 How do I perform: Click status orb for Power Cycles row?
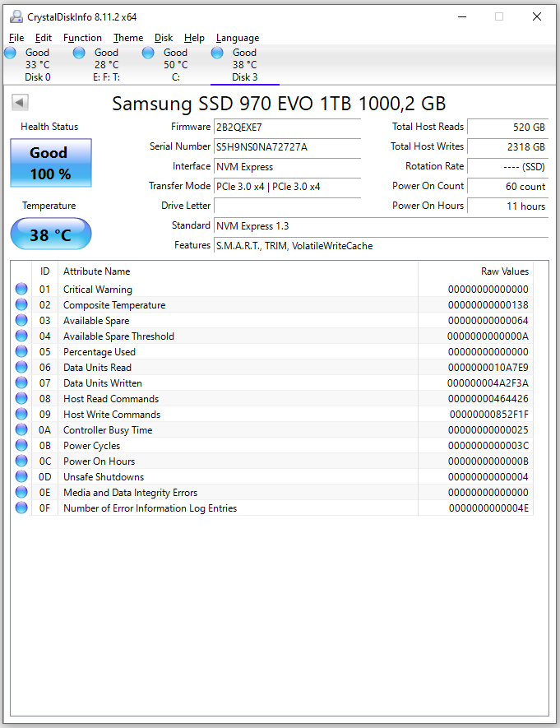[x=21, y=445]
